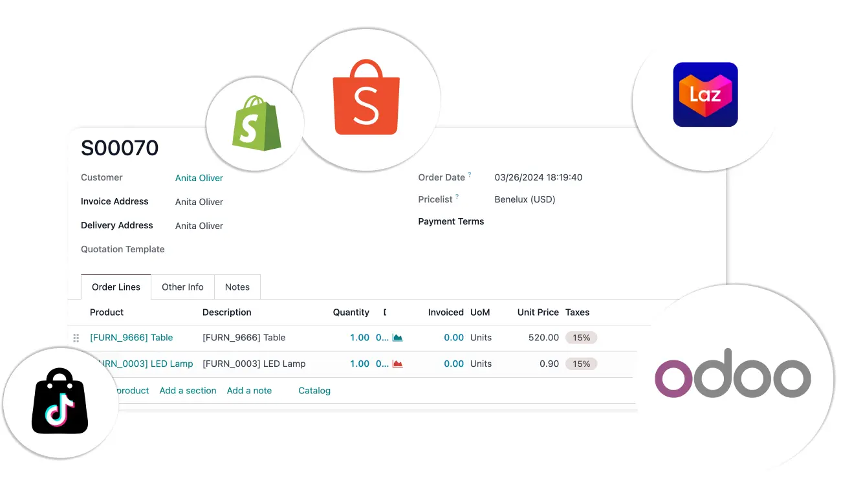Open [FURN_0003] LED Lamp product link
Viewport: 841px width, 504px height.
tap(146, 364)
